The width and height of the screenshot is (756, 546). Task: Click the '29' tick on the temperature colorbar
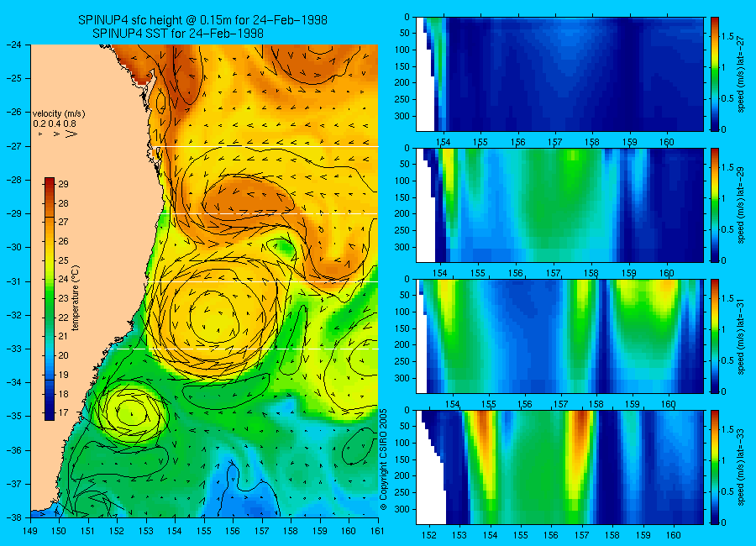pyautogui.click(x=63, y=184)
